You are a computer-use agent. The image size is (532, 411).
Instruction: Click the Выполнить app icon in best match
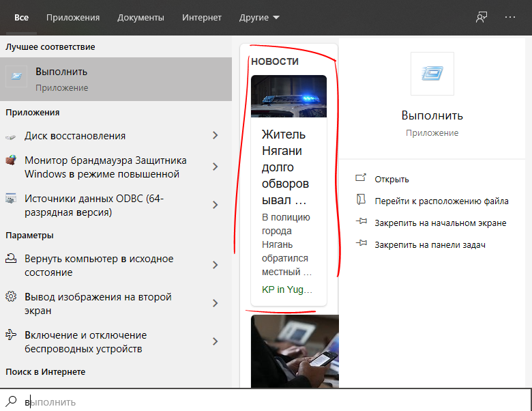pyautogui.click(x=16, y=77)
